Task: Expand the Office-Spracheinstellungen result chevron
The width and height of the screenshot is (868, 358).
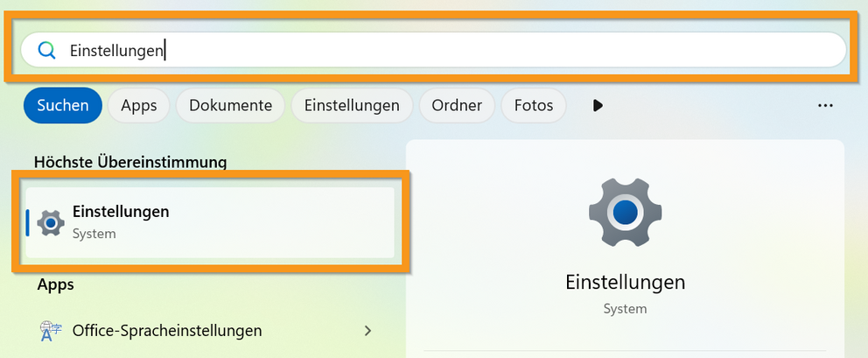Action: 367,331
